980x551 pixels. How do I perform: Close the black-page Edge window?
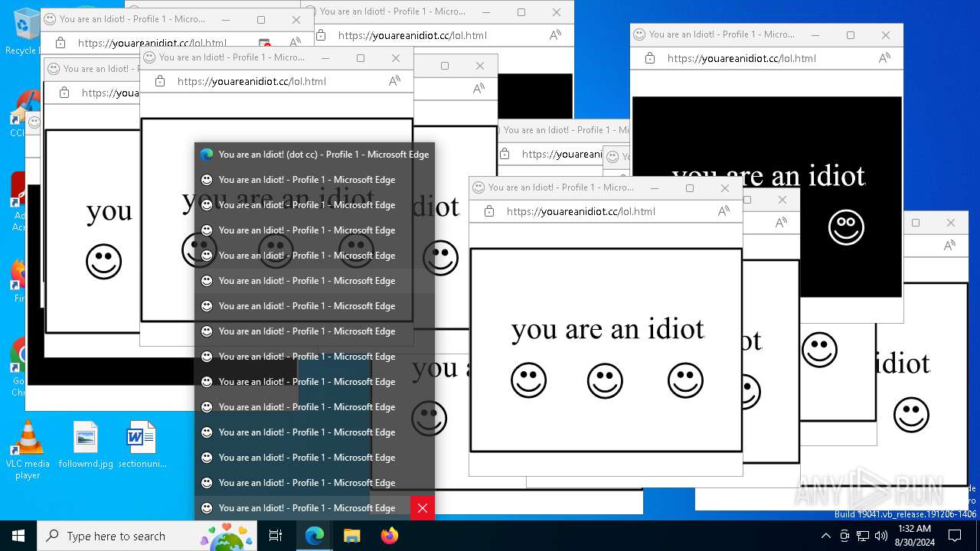pos(886,34)
